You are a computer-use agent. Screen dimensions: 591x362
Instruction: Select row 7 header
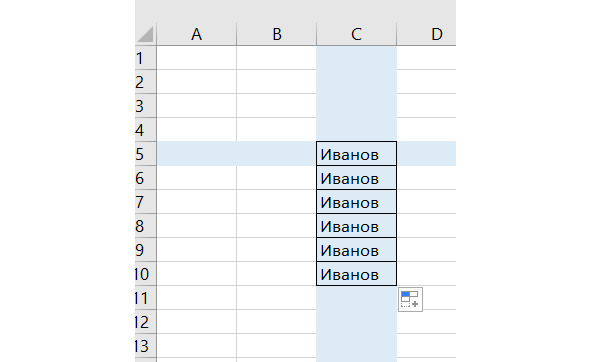point(145,202)
